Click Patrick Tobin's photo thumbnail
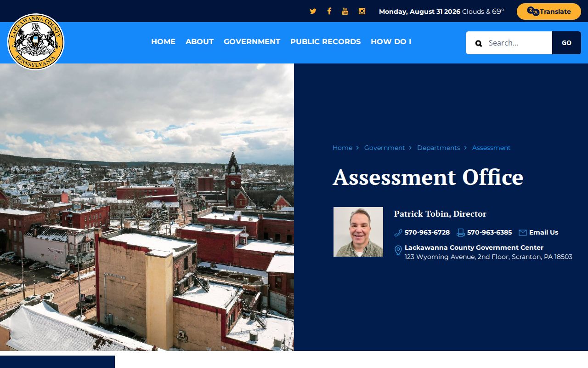The image size is (588, 368). pyautogui.click(x=358, y=232)
